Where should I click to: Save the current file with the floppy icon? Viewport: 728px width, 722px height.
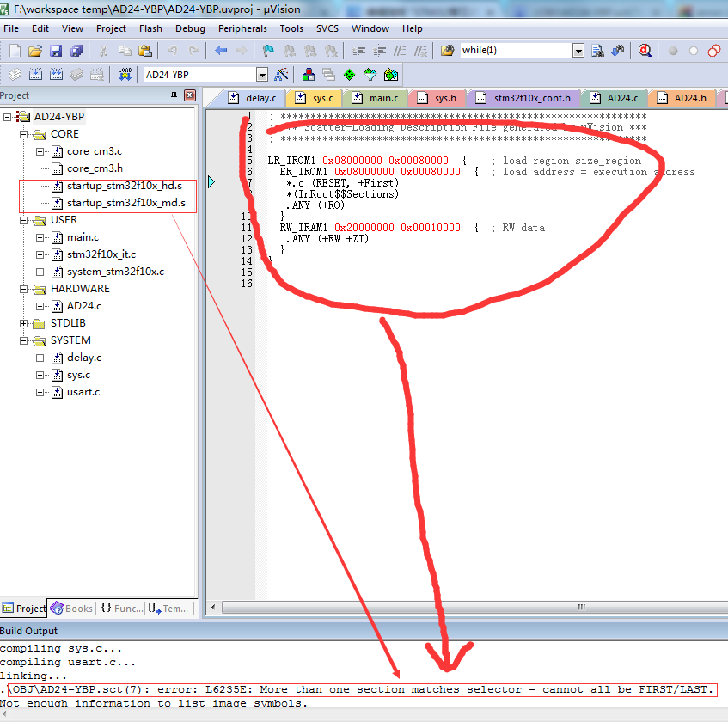(56, 51)
